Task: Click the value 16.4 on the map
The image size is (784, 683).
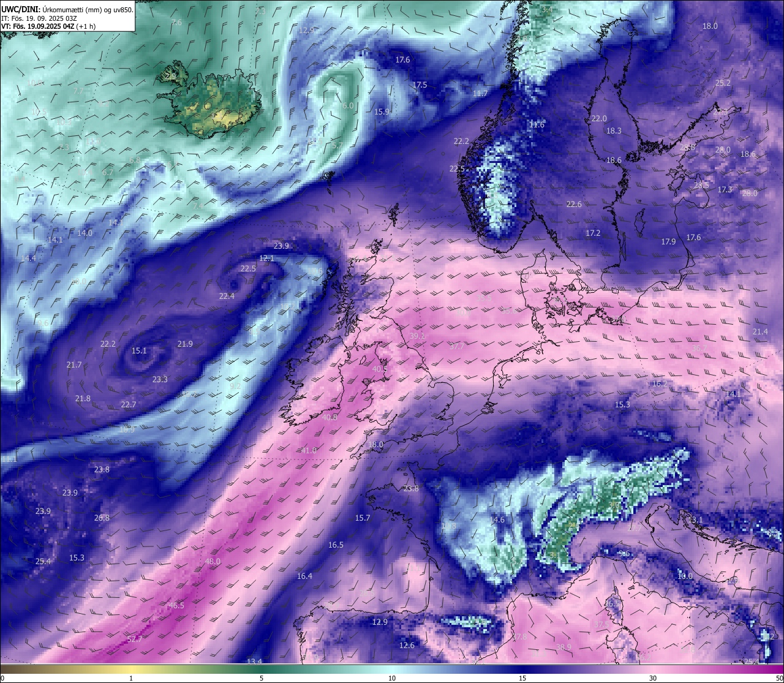Action: 304,576
